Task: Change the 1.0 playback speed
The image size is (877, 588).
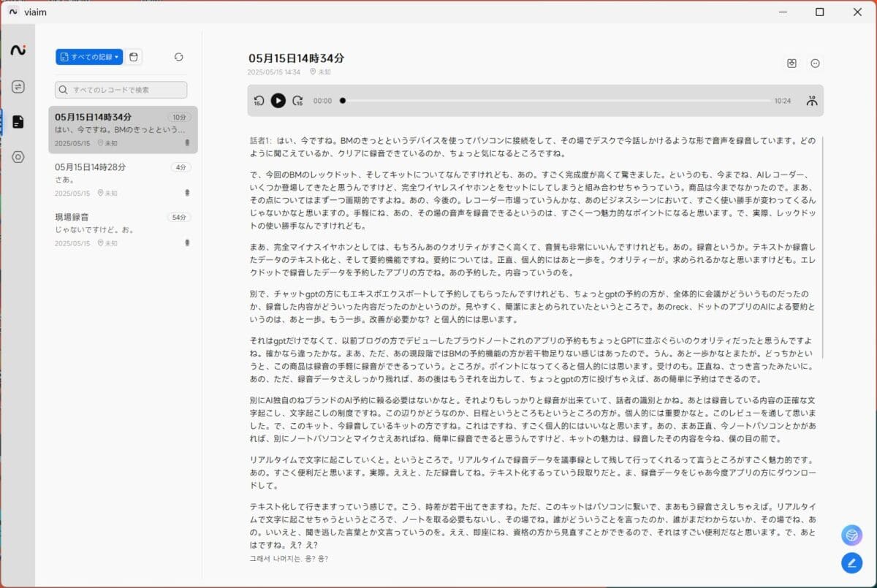Action: pos(811,101)
